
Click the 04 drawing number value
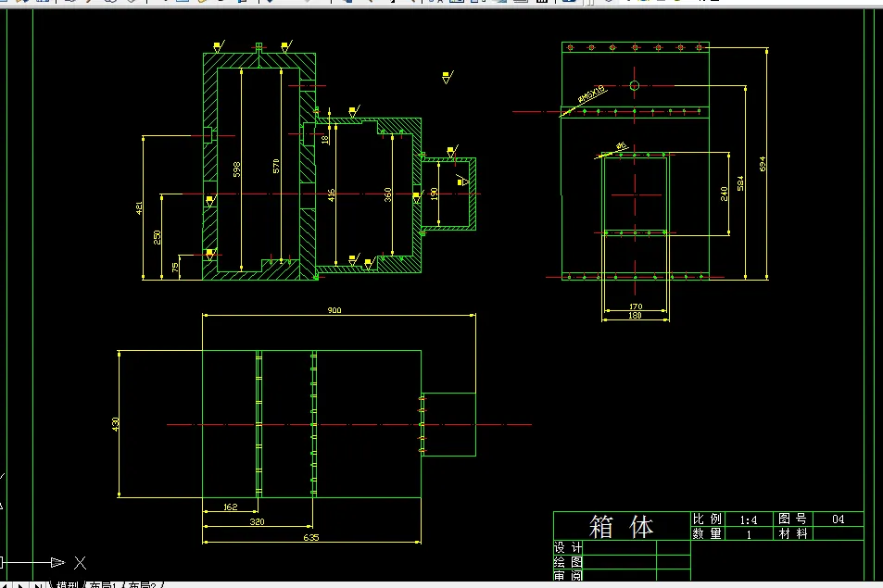coord(838,519)
